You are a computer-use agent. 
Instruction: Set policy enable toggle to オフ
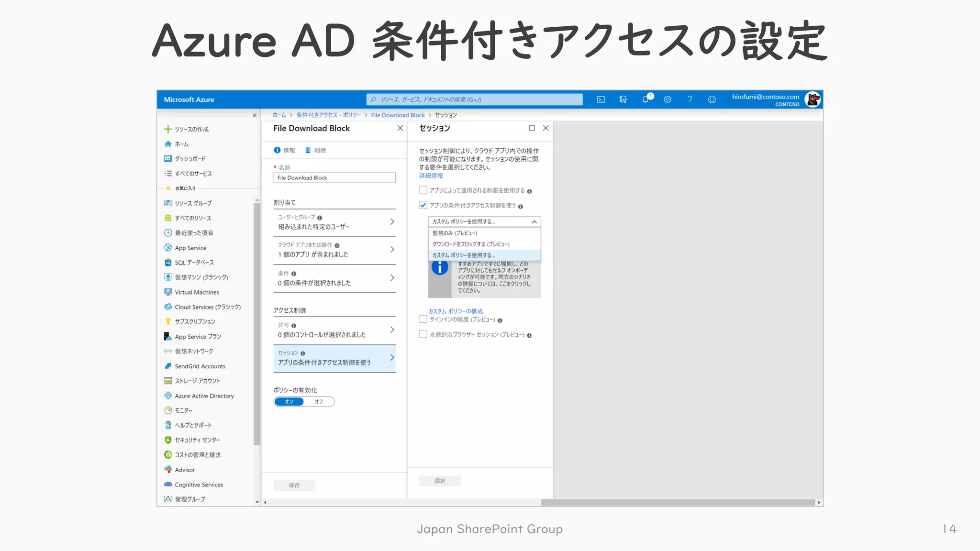click(319, 402)
